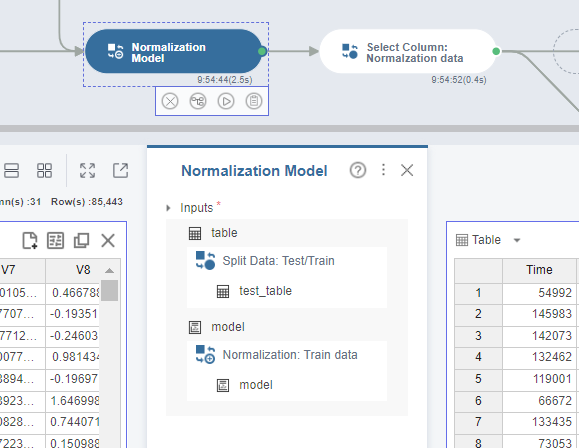Select the model item under Normalization: Train data
This screenshot has height=448, width=579.
coord(256,385)
